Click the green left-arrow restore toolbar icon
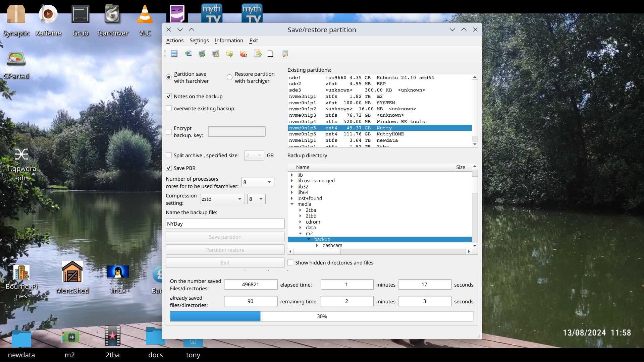The width and height of the screenshot is (644, 362). [x=188, y=54]
